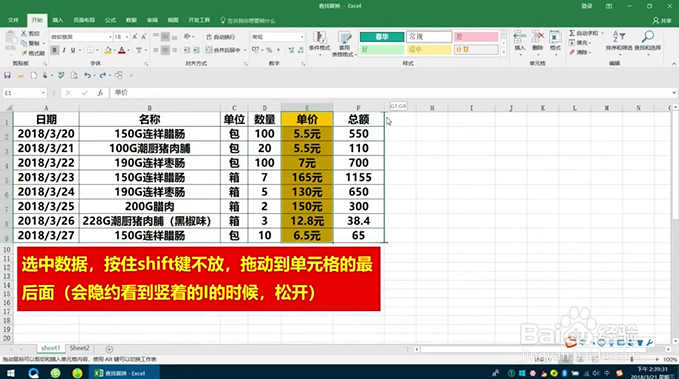Switch to the View (视图) tab
The image size is (679, 379).
(x=173, y=20)
